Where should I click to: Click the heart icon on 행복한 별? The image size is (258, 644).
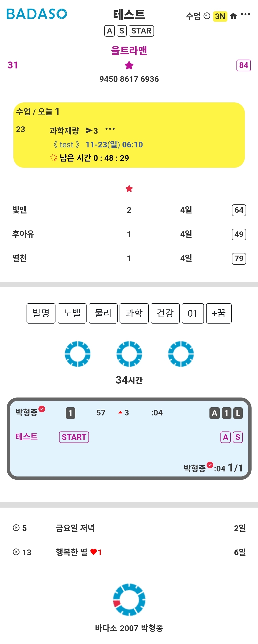tap(93, 552)
